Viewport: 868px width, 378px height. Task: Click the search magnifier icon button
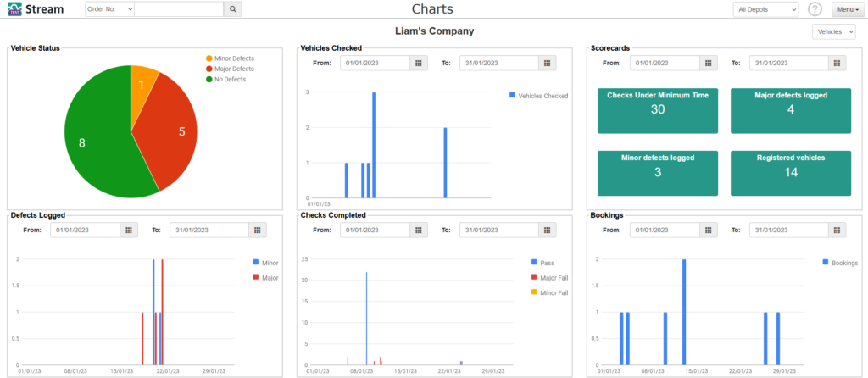point(232,8)
